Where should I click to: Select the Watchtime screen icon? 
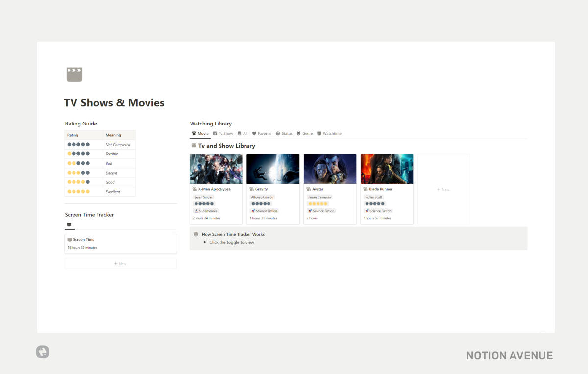click(x=320, y=133)
